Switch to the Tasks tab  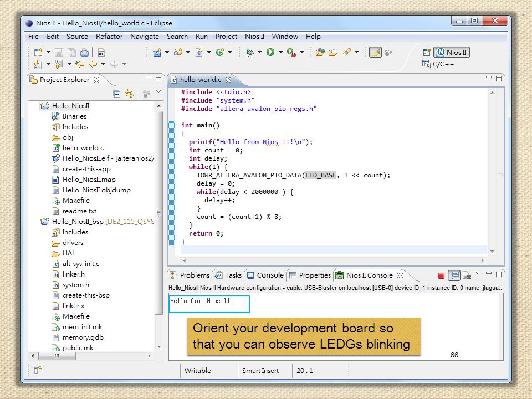tap(229, 275)
